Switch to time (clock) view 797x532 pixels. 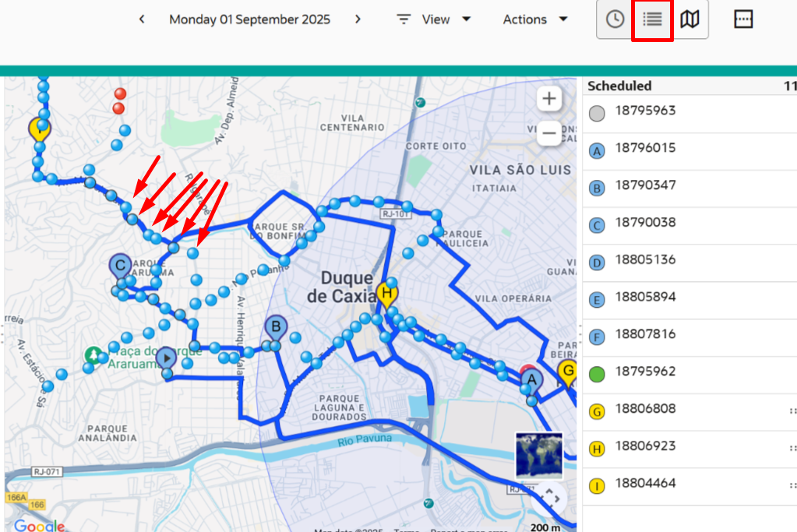[x=615, y=19]
